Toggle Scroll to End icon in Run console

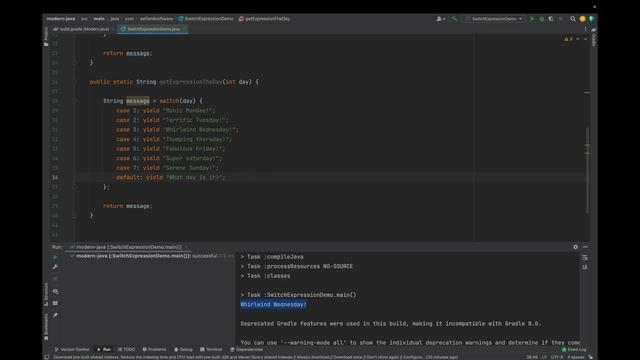tap(585, 267)
